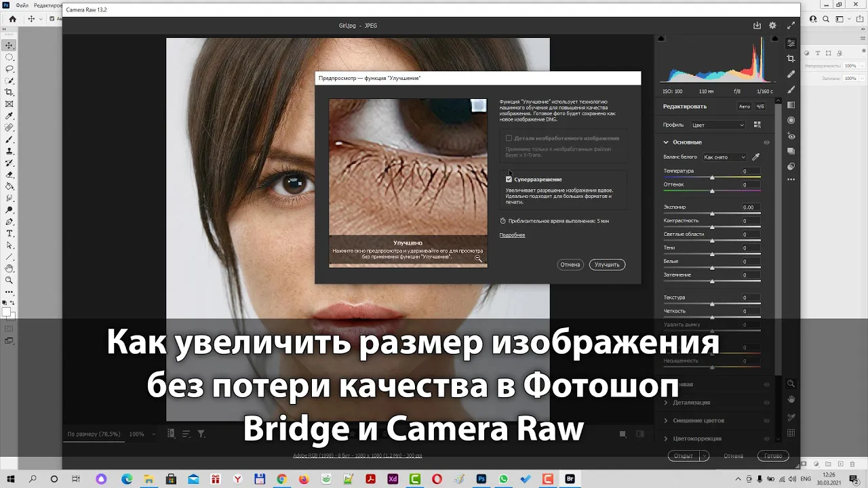Toggle the Суперразрешение checkbox

(509, 180)
